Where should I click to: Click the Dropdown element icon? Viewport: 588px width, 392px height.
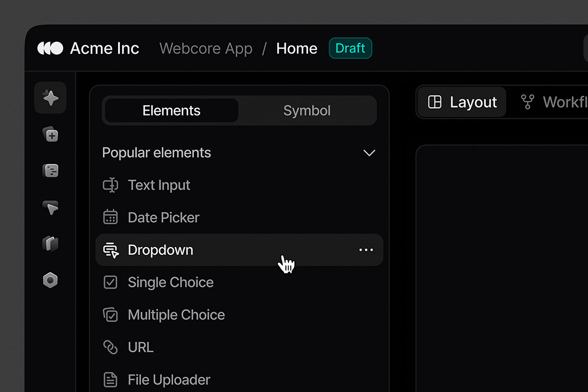tap(111, 250)
